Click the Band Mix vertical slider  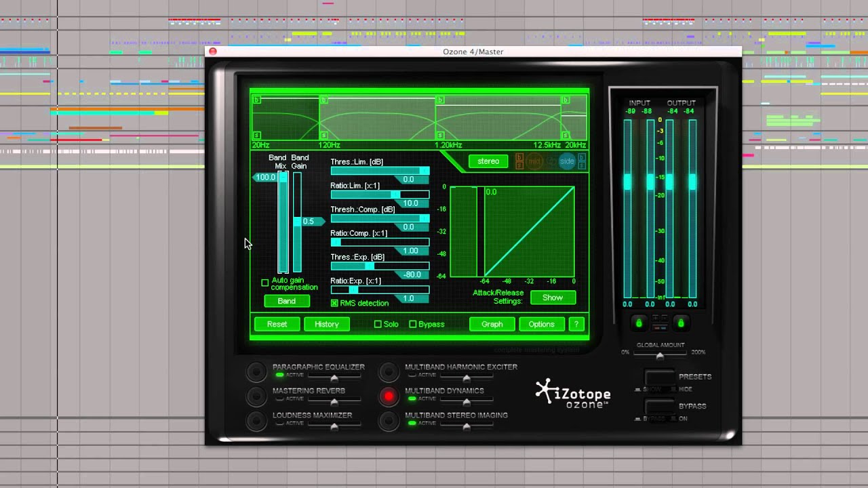point(283,222)
